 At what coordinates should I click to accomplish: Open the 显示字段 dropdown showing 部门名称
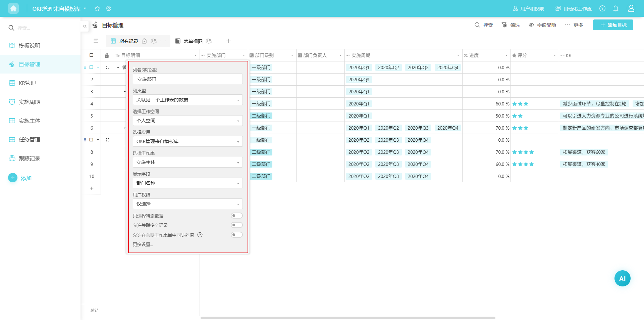188,183
